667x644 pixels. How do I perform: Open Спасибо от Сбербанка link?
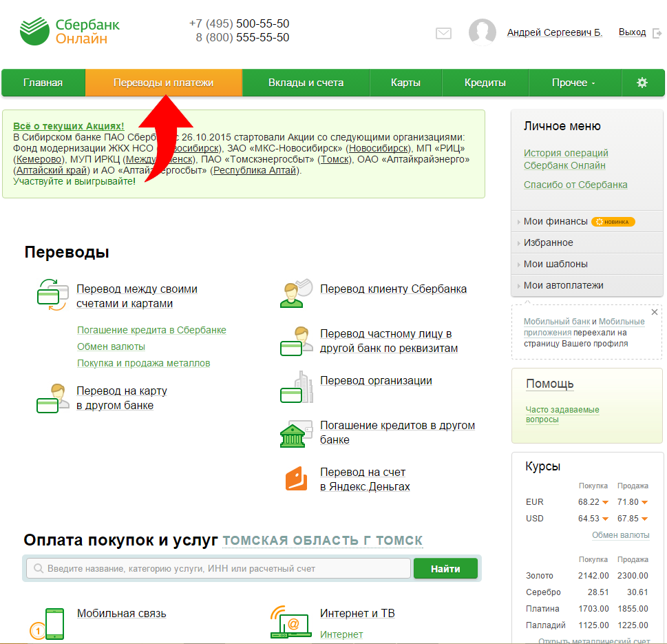(575, 185)
